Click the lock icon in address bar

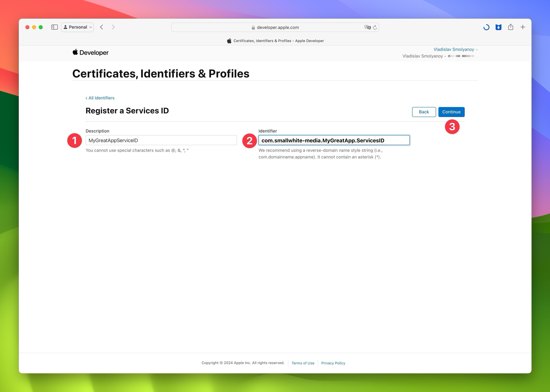click(x=253, y=28)
